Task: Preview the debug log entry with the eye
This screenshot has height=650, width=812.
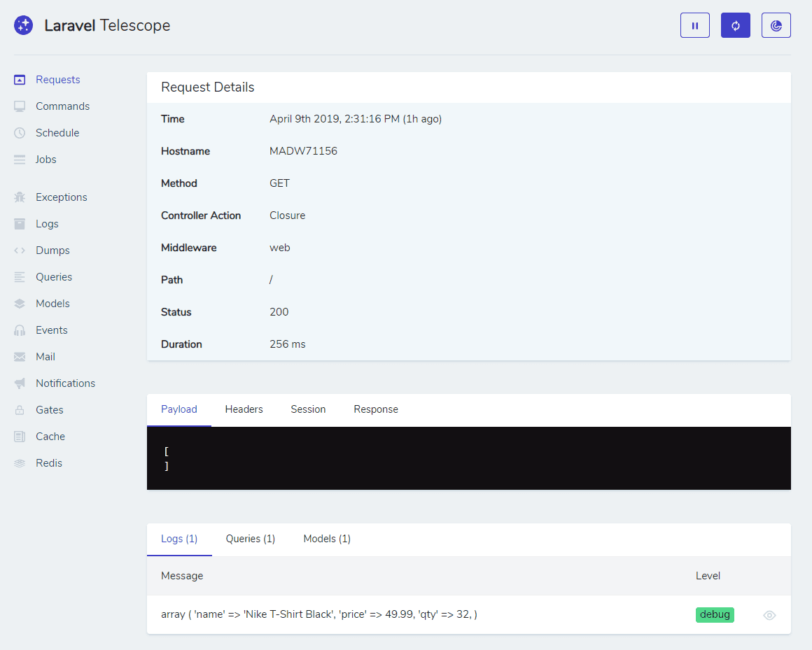Action: coord(769,615)
